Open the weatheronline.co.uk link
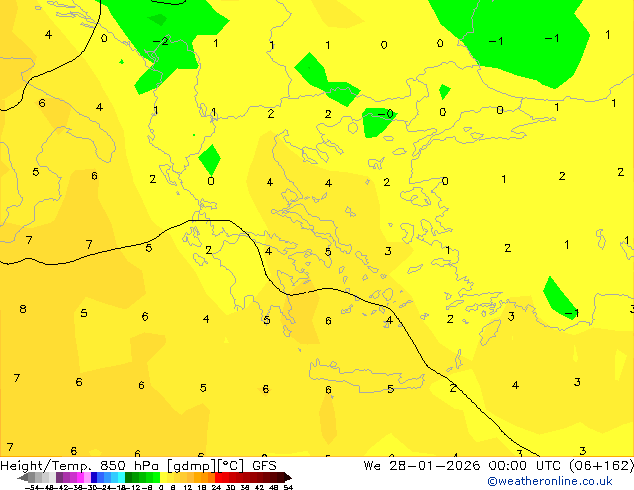Image resolution: width=634 pixels, height=490 pixels. coord(550,481)
